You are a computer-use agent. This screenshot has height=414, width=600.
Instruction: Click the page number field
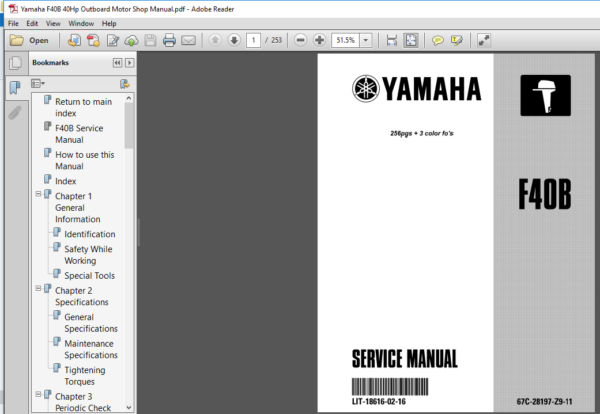[253, 40]
